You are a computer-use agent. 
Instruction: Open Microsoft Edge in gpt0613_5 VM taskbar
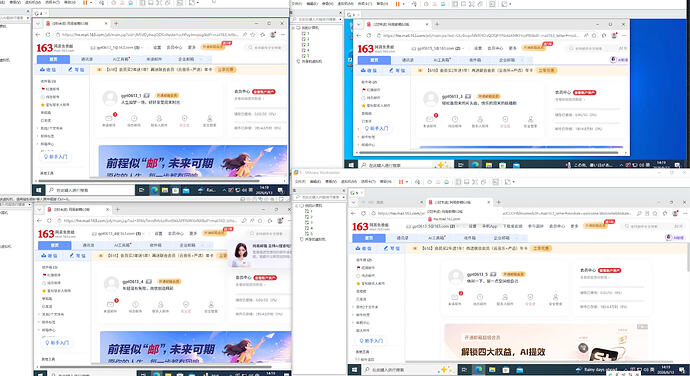478,369
